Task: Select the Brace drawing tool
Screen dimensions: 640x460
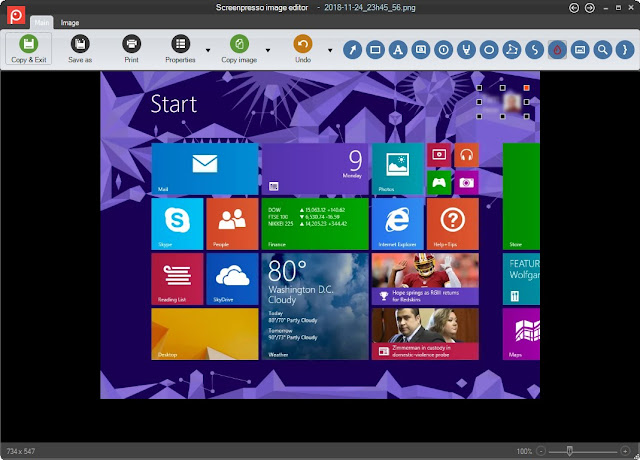Action: pyautogui.click(x=625, y=50)
